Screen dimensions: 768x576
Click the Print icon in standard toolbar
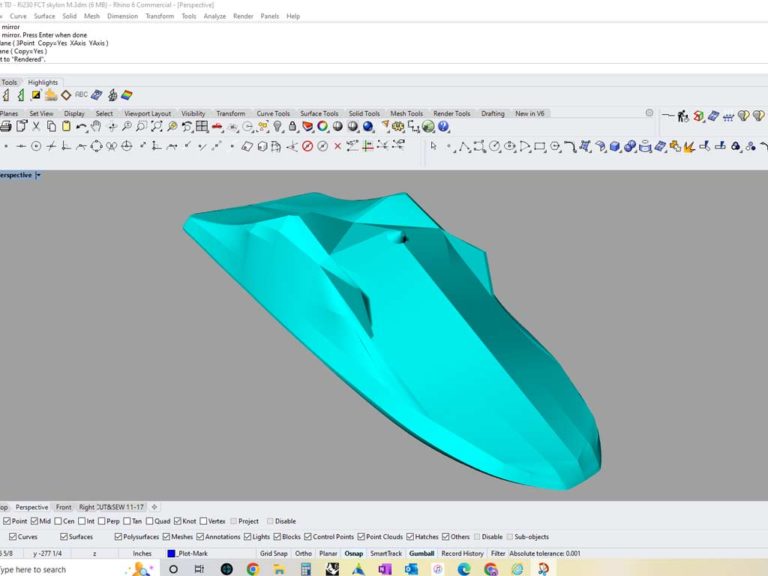tap(6, 127)
